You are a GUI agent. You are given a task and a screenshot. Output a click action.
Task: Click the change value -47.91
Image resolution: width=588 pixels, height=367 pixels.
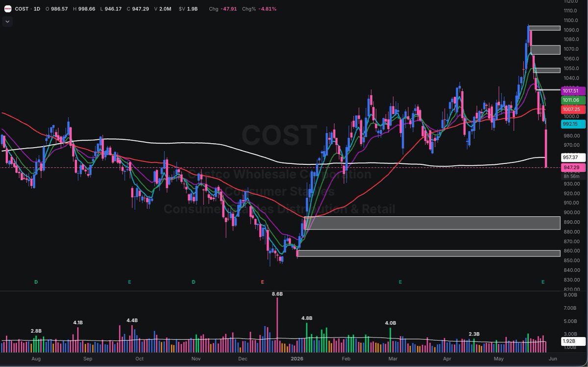[229, 9]
